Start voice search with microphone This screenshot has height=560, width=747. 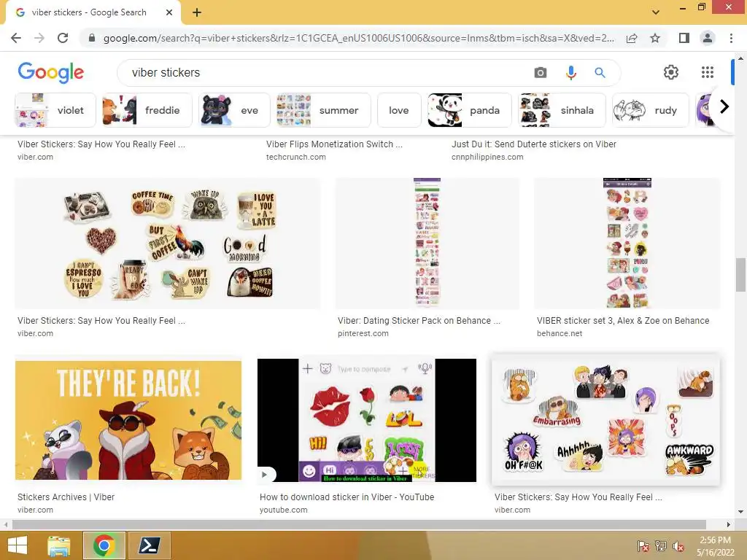click(x=570, y=73)
